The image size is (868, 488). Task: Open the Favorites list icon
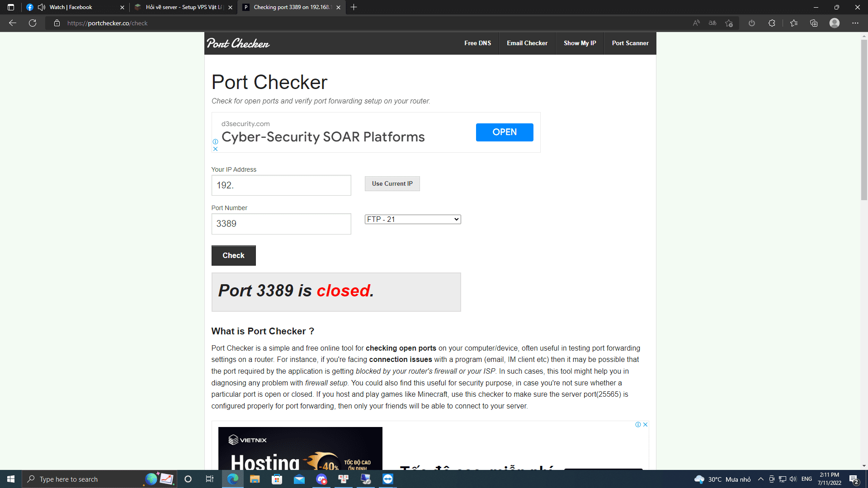[x=794, y=23]
